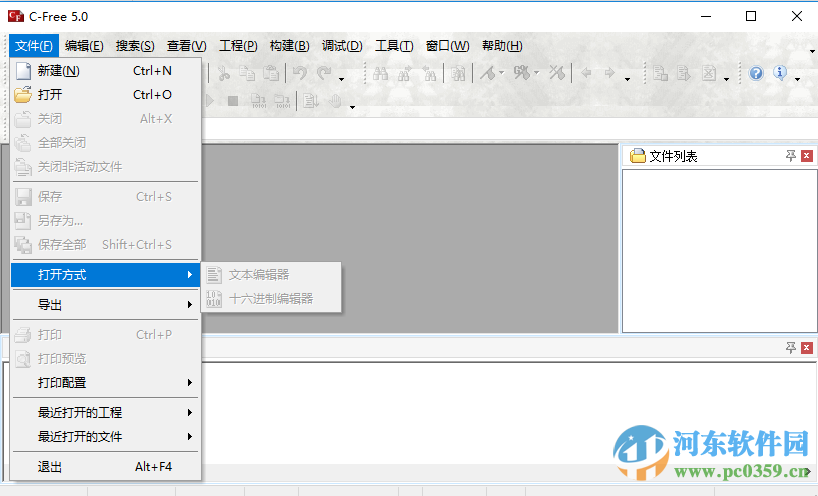Image resolution: width=818 pixels, height=496 pixels.
Task: Open the 构建(B) menu
Action: click(x=290, y=46)
